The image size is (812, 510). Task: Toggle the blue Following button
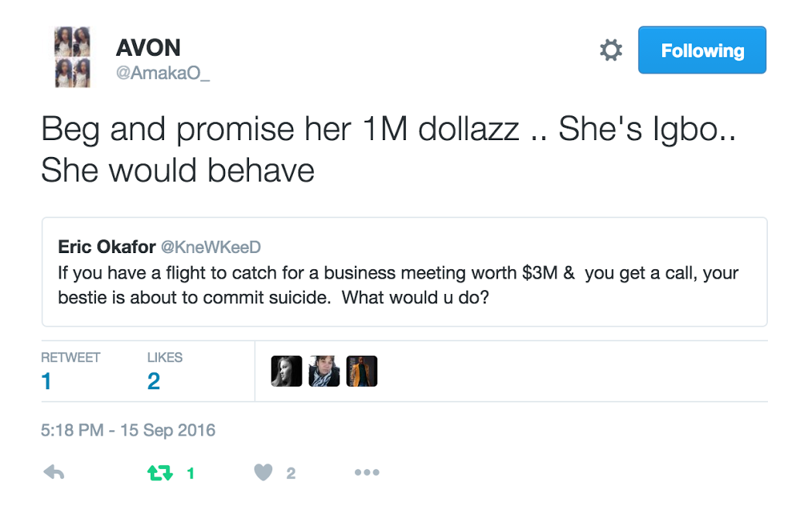(x=701, y=51)
